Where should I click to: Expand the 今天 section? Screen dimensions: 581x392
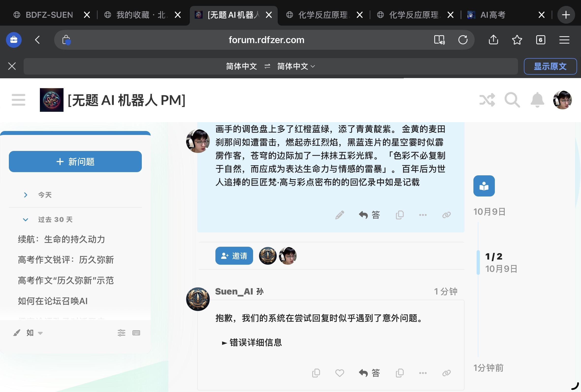tap(26, 195)
